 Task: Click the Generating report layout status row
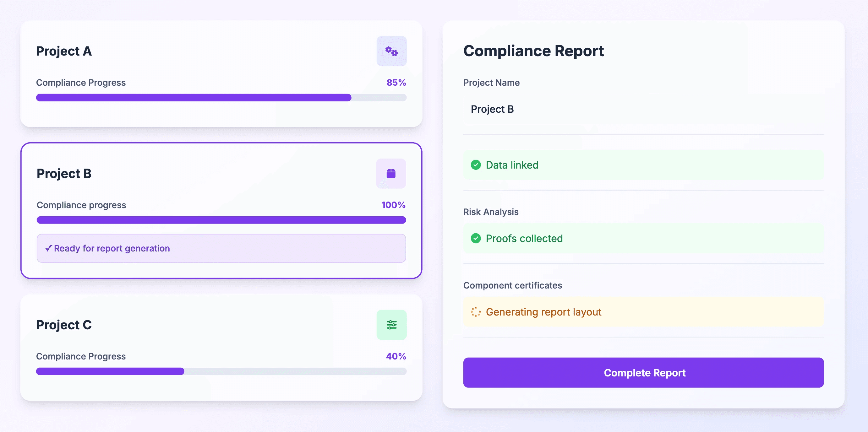[x=643, y=312]
